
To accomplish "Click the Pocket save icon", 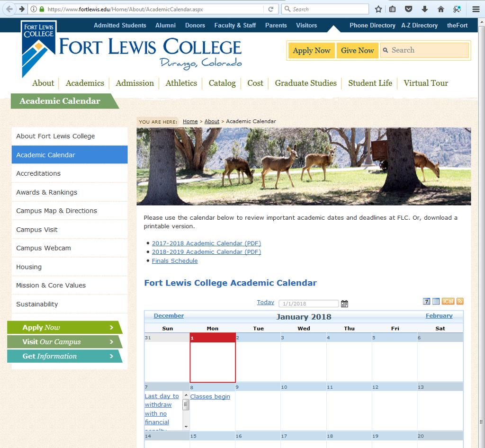I will tap(408, 9).
